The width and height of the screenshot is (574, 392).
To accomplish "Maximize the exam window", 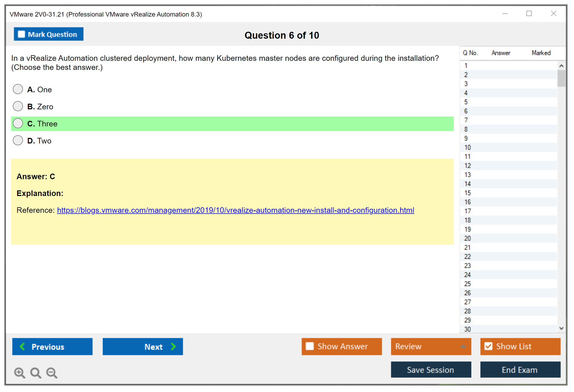I will click(x=529, y=14).
